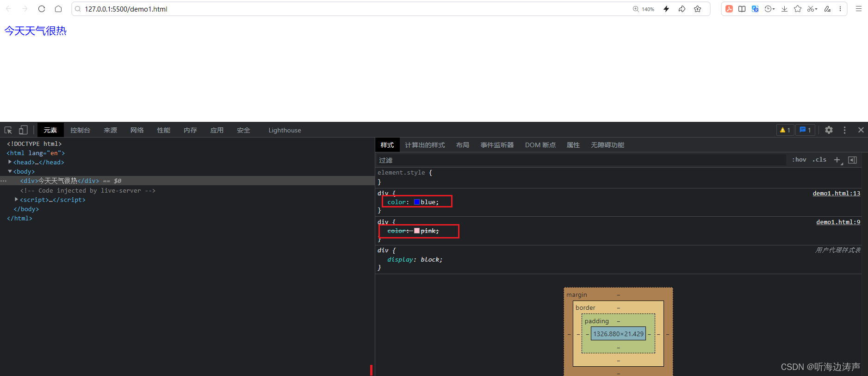Image resolution: width=868 pixels, height=376 pixels.
Task: Open the browser hamburger main menu
Action: pos(859,9)
